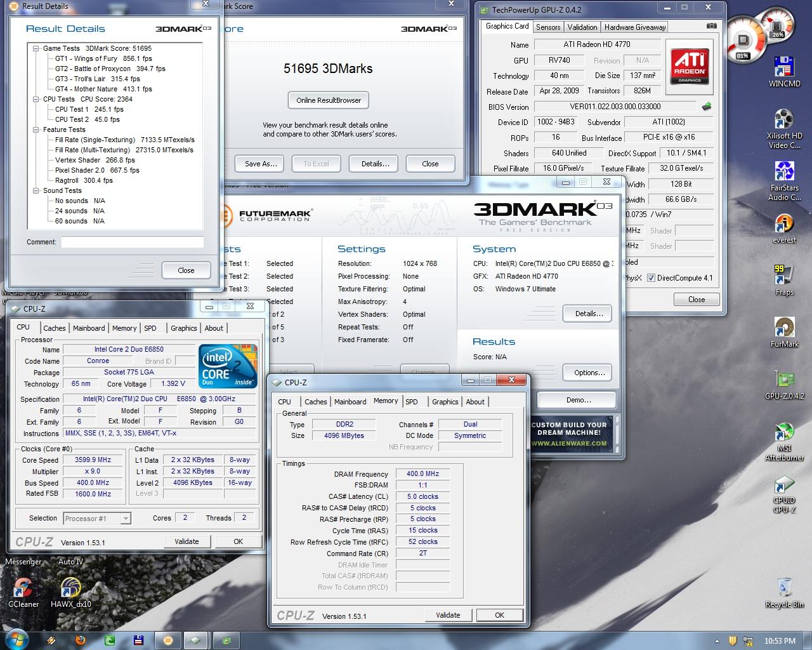Click the BIOS save chip icon in GPU-Z

coord(707,107)
